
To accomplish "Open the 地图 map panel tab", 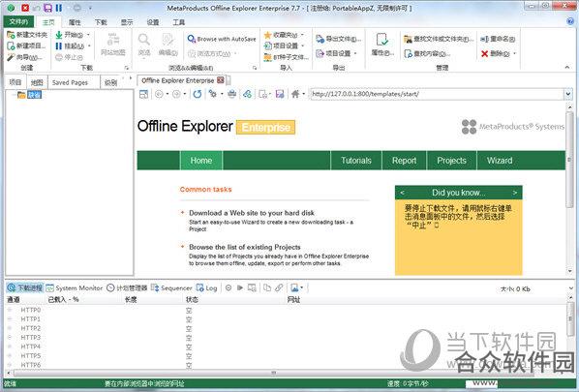I will 37,82.
